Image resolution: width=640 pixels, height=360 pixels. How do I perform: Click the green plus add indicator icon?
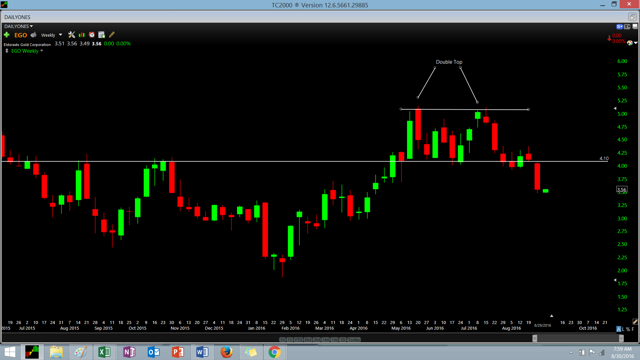point(7,35)
